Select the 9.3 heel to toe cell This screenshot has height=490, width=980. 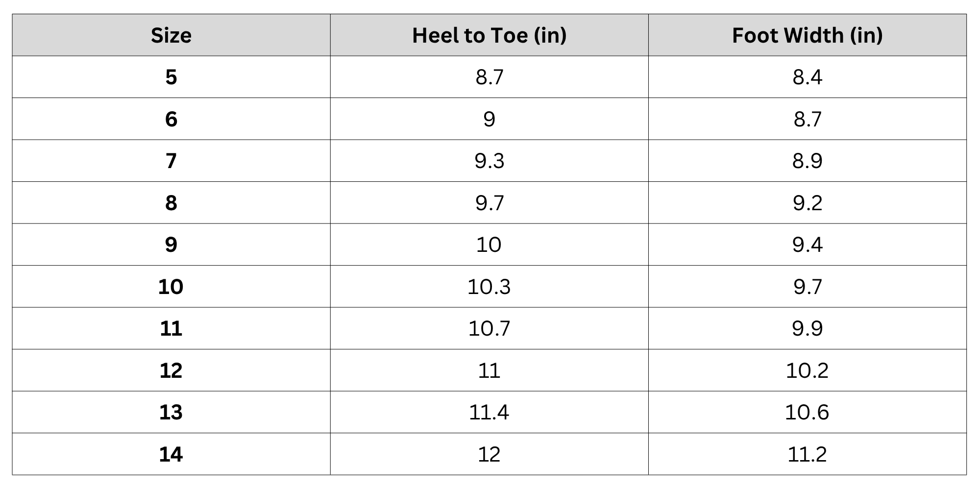(x=489, y=161)
